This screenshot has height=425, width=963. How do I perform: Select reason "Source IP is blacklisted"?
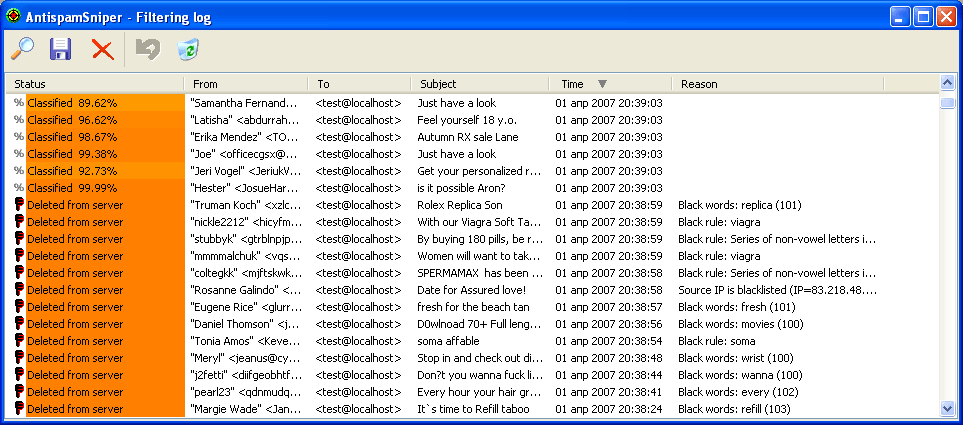click(778, 289)
